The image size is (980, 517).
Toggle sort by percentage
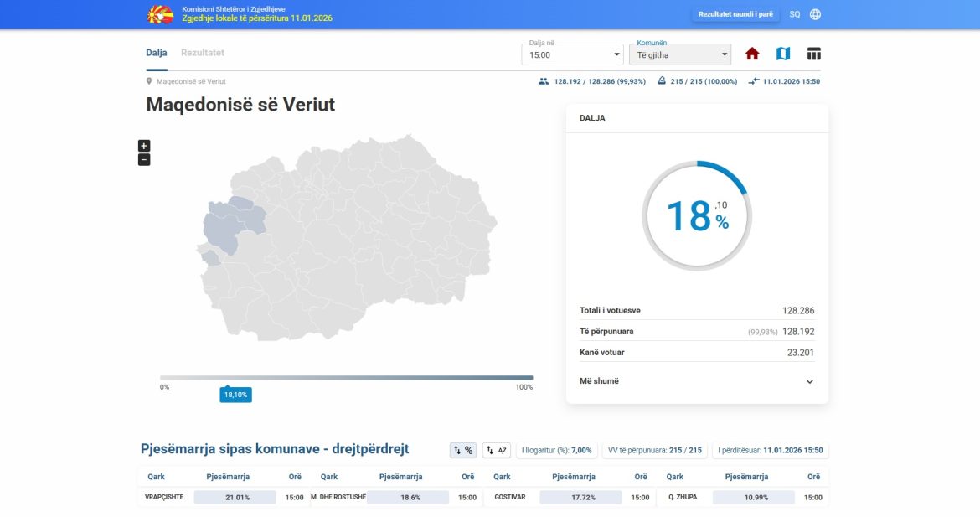[x=462, y=450]
